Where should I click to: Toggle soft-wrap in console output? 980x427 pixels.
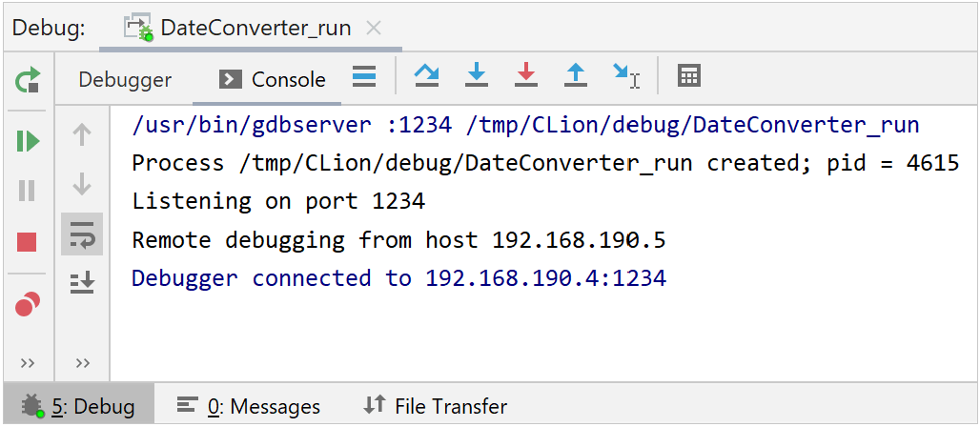click(82, 234)
